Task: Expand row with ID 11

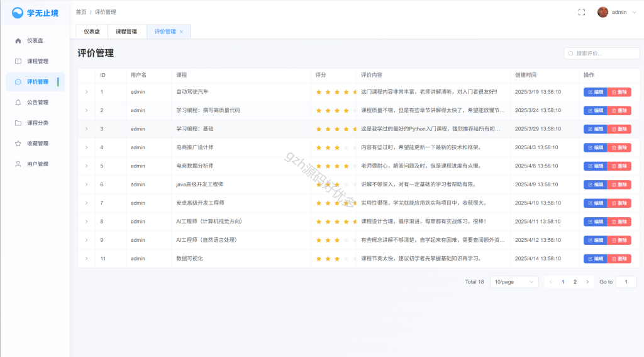Action: (86, 259)
